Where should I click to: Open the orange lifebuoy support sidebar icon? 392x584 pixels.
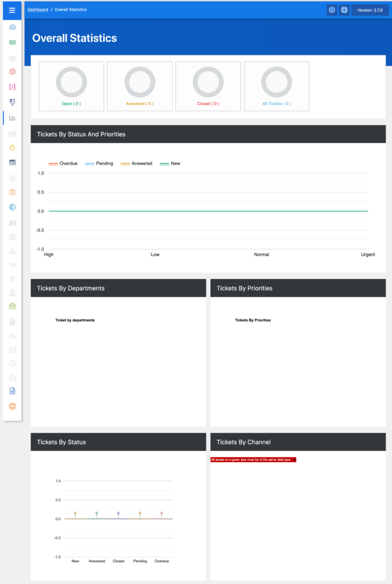coord(13,406)
